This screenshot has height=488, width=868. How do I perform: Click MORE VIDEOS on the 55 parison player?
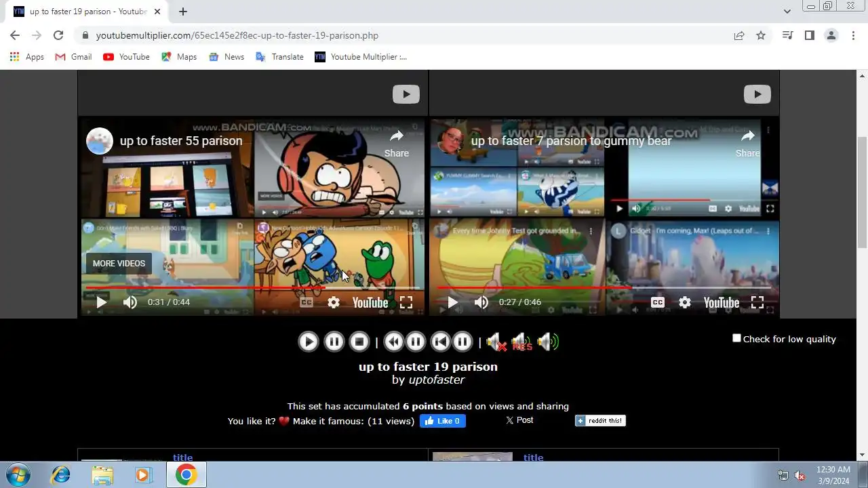pos(119,264)
